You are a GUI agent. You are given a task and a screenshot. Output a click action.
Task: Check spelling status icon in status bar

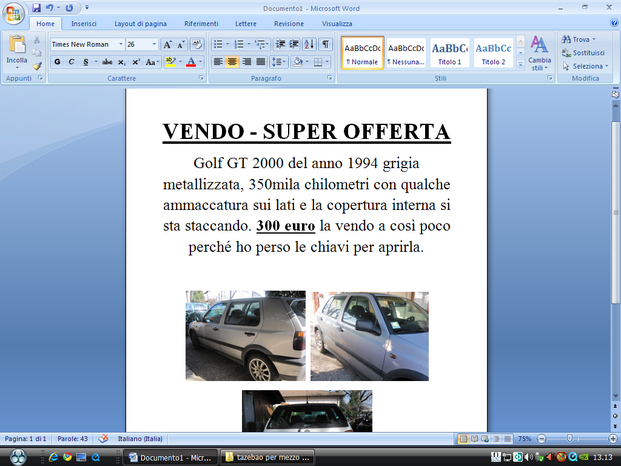103,439
